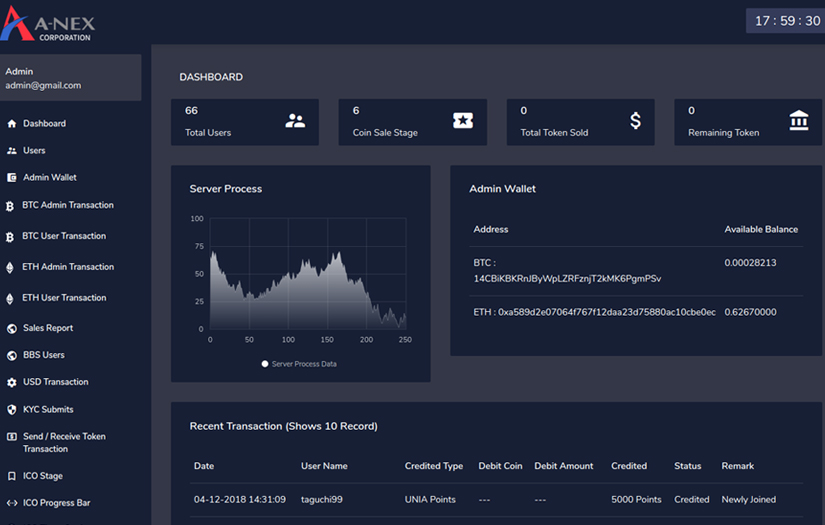825x525 pixels.
Task: Click the ICO Progress Bar arrows icon
Action: click(12, 503)
